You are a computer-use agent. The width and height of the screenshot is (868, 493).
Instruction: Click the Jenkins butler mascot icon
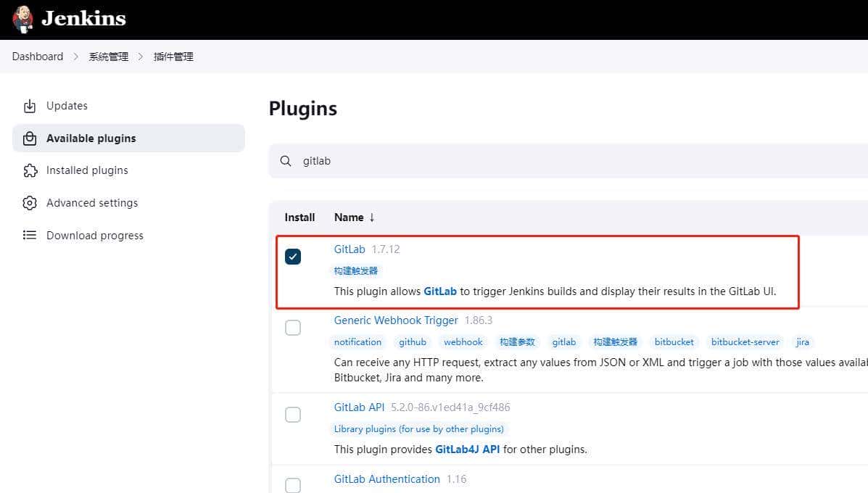pos(21,19)
